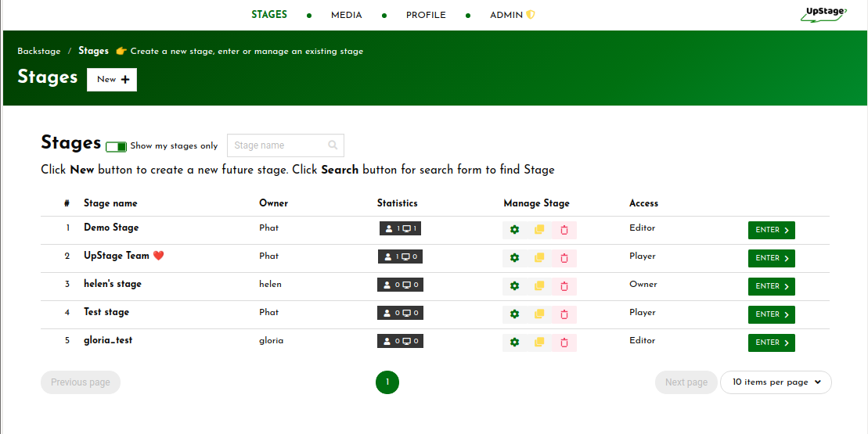The image size is (868, 434).
Task: Select page 1 in pagination
Action: tap(387, 382)
